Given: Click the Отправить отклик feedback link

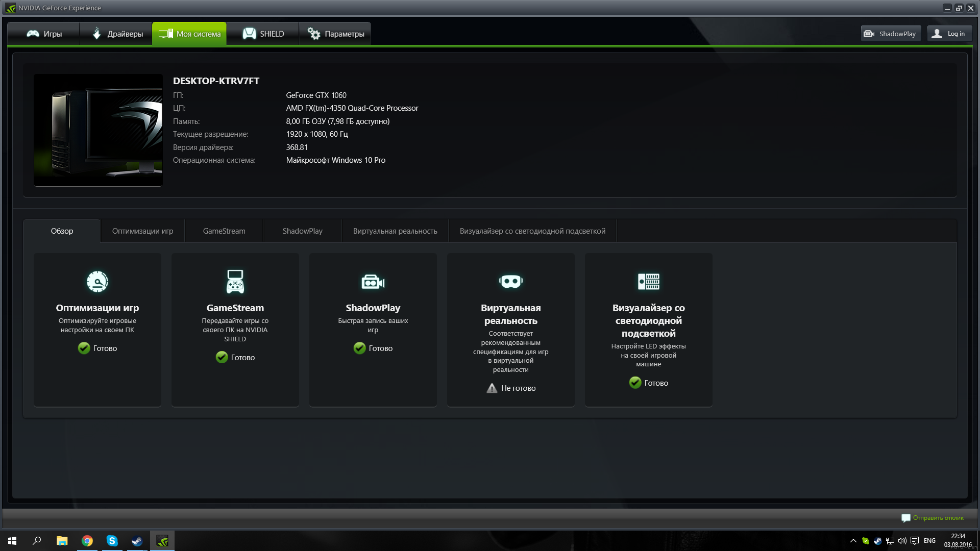Looking at the screenshot, I should (938, 518).
